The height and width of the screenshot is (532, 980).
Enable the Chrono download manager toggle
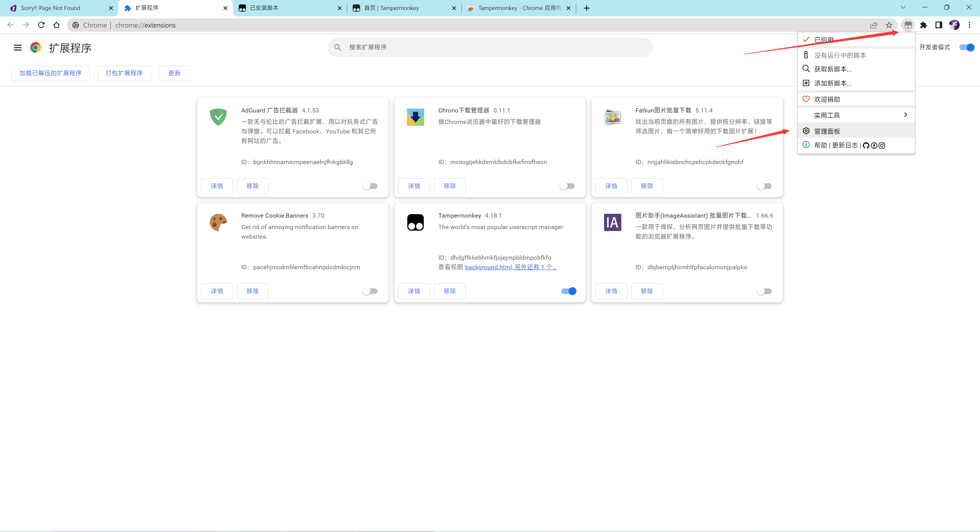[x=567, y=186]
